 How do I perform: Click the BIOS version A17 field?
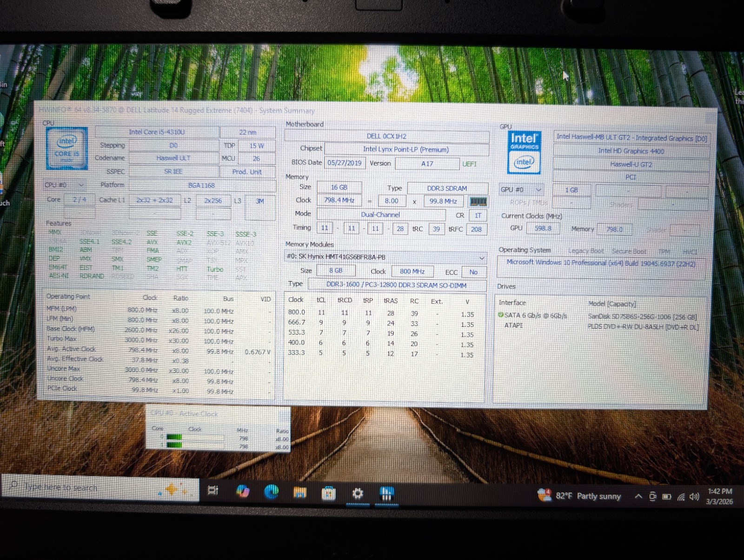pyautogui.click(x=427, y=164)
